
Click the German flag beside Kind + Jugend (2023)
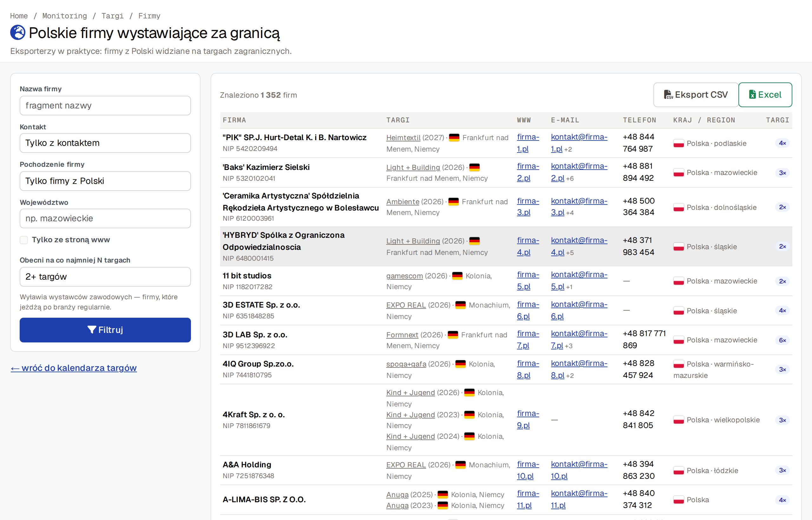pyautogui.click(x=469, y=415)
